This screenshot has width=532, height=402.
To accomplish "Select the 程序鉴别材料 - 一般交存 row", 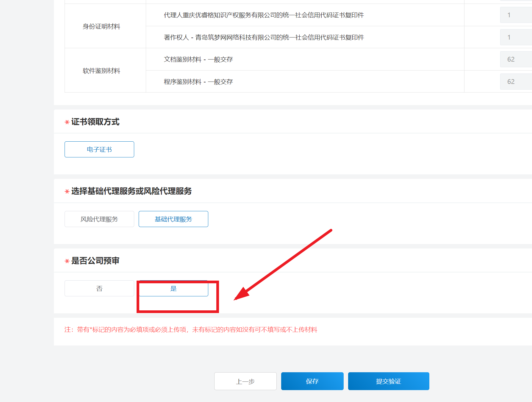I will pyautogui.click(x=198, y=82).
